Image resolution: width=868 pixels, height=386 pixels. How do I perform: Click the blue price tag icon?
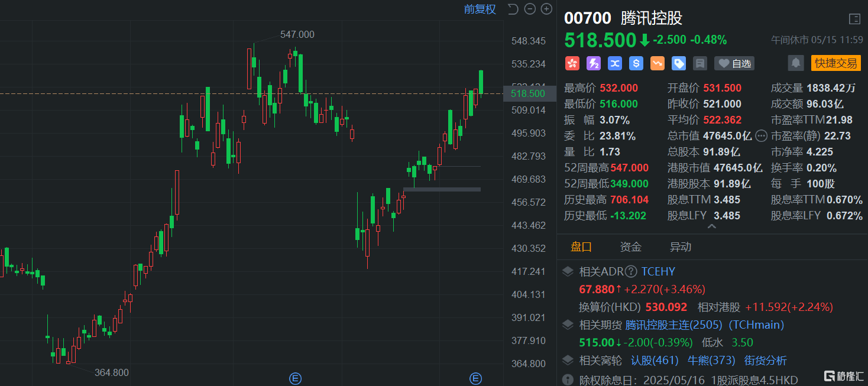click(x=679, y=63)
